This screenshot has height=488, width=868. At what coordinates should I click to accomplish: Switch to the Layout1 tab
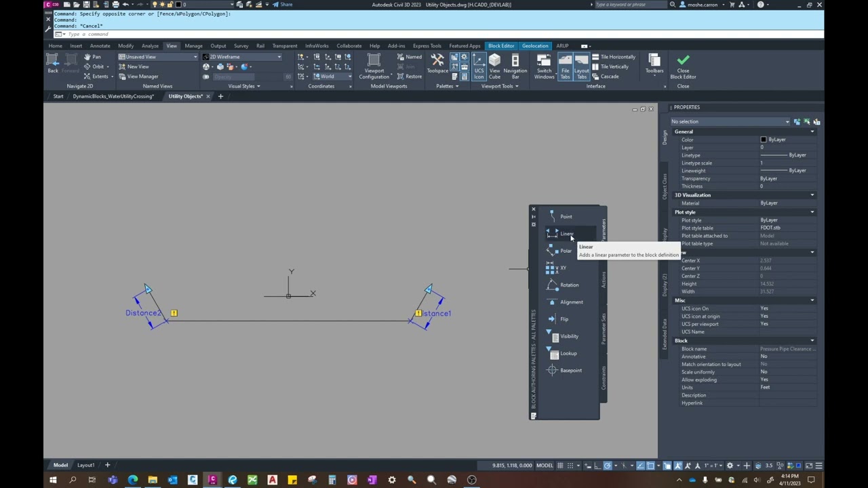(x=85, y=465)
